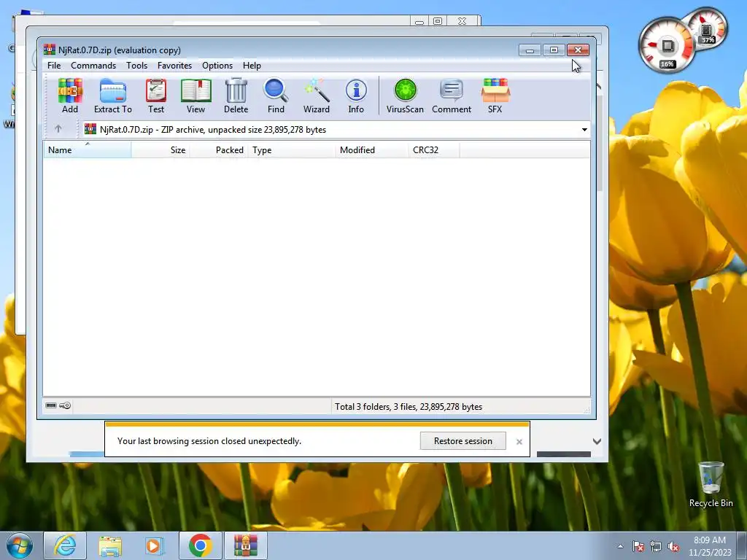Open the Options menu
Viewport: 747px width, 560px height.
point(217,65)
